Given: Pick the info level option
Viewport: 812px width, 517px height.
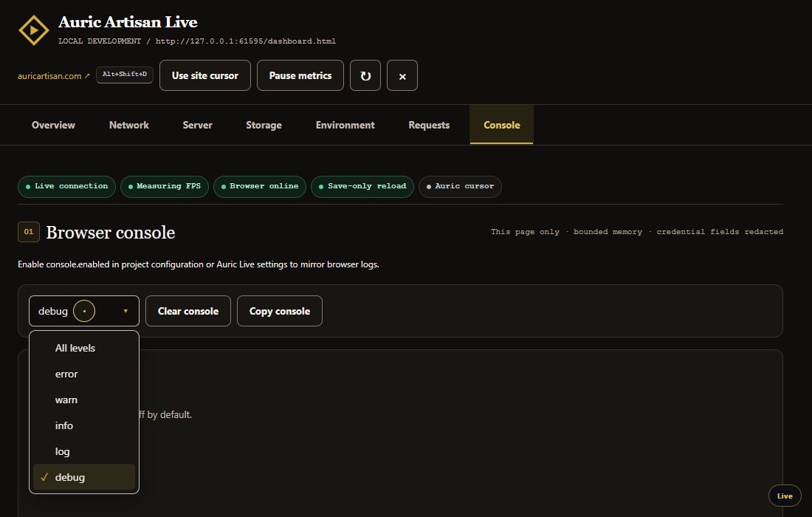Looking at the screenshot, I should pyautogui.click(x=84, y=425).
